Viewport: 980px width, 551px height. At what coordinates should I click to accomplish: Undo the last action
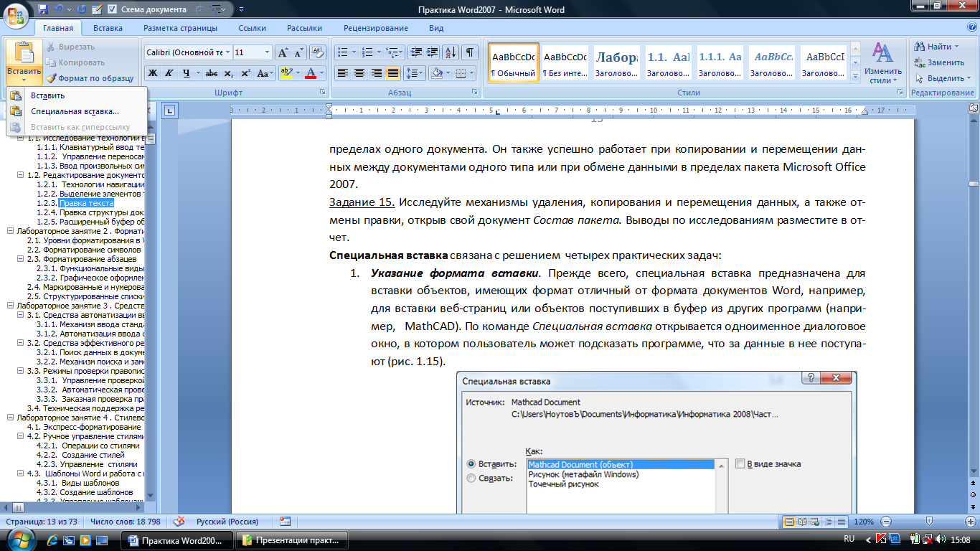click(60, 9)
